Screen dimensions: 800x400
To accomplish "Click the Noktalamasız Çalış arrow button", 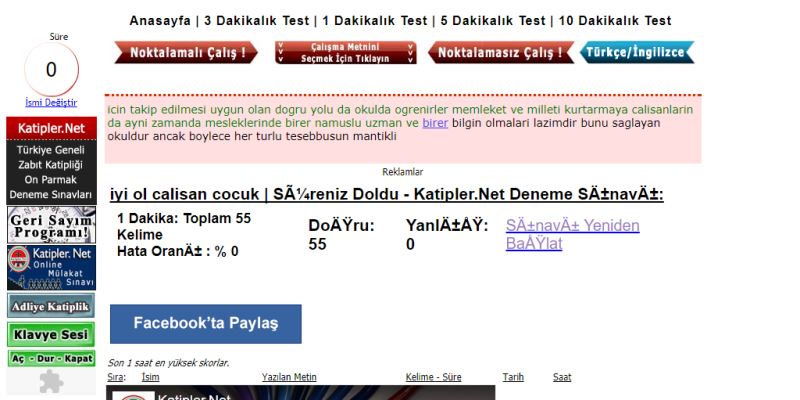I will [x=501, y=53].
